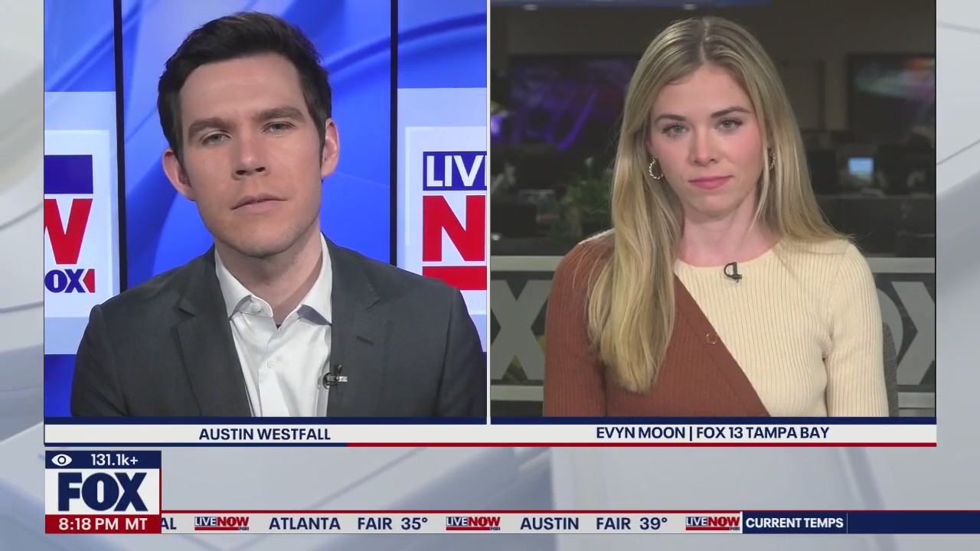Click AUSTIN in the weather ticker
This screenshot has width=980, height=551.
[549, 523]
